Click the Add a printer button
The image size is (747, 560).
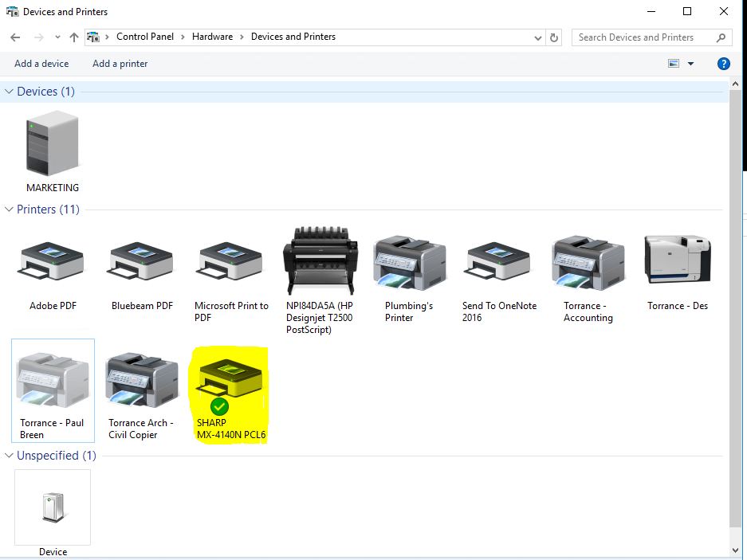(120, 64)
